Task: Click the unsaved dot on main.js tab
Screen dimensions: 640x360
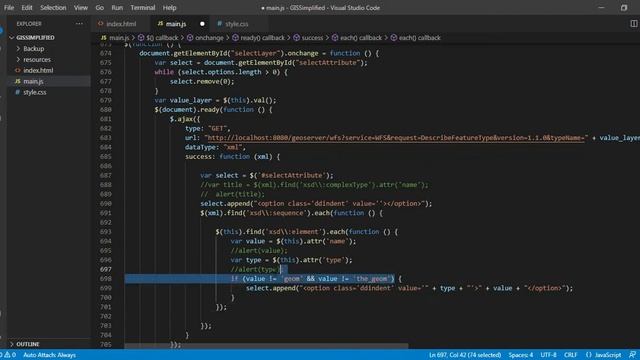Action: point(202,24)
